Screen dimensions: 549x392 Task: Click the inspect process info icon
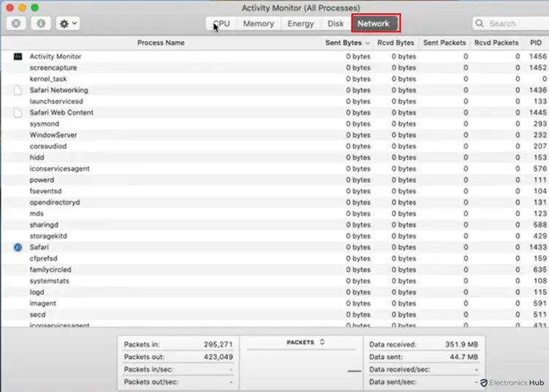point(41,23)
